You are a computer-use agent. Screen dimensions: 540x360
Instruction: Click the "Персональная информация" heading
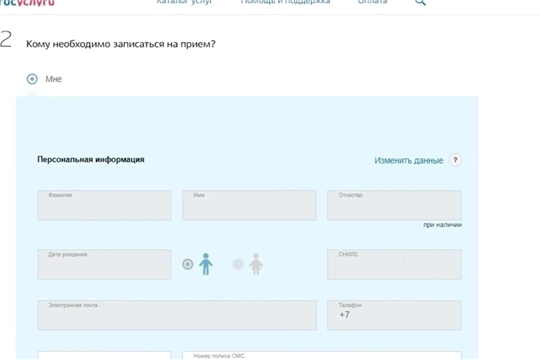point(91,160)
